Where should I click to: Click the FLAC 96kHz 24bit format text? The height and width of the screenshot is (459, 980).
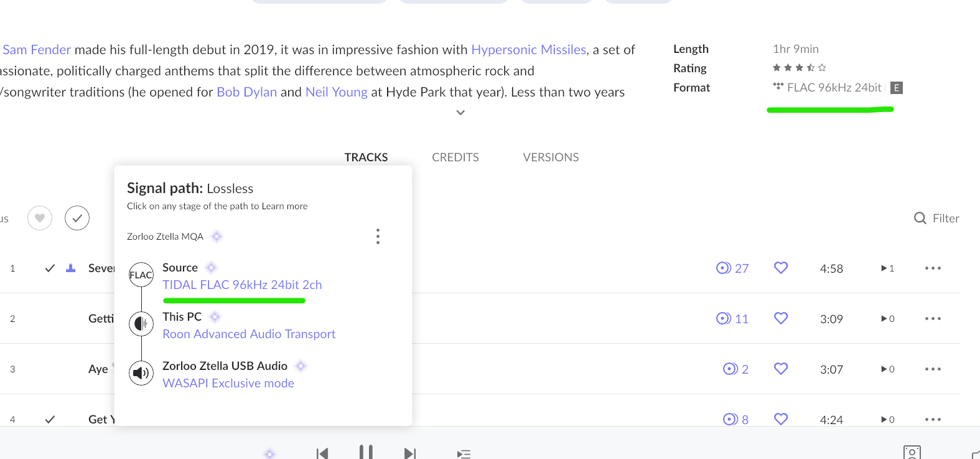point(834,88)
